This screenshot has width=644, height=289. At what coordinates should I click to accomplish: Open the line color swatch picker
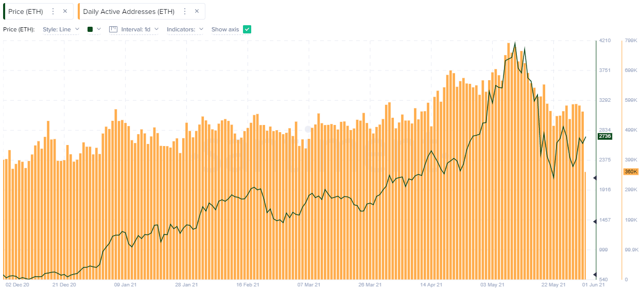click(x=94, y=29)
